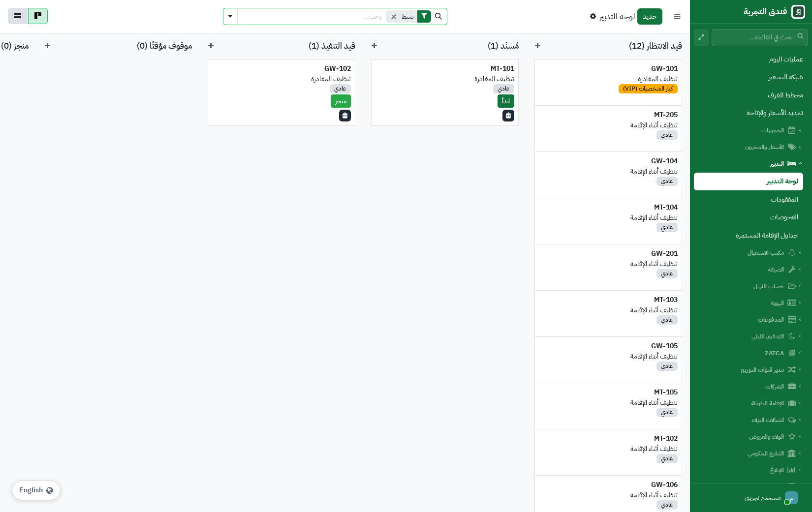812x512 pixels.
Task: Click the sidebar expand arrows icon
Action: click(x=701, y=37)
